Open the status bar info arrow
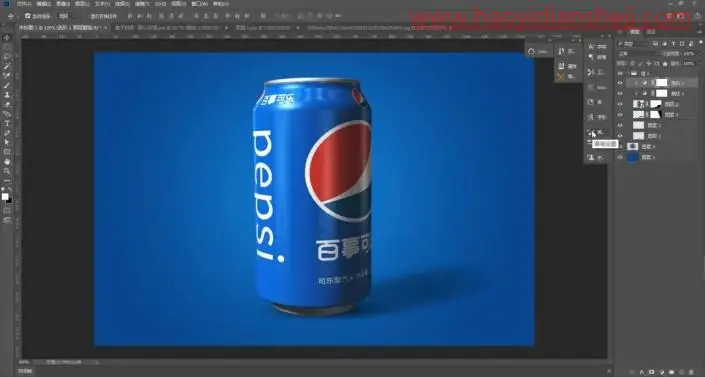The height and width of the screenshot is (377, 705). (97, 362)
